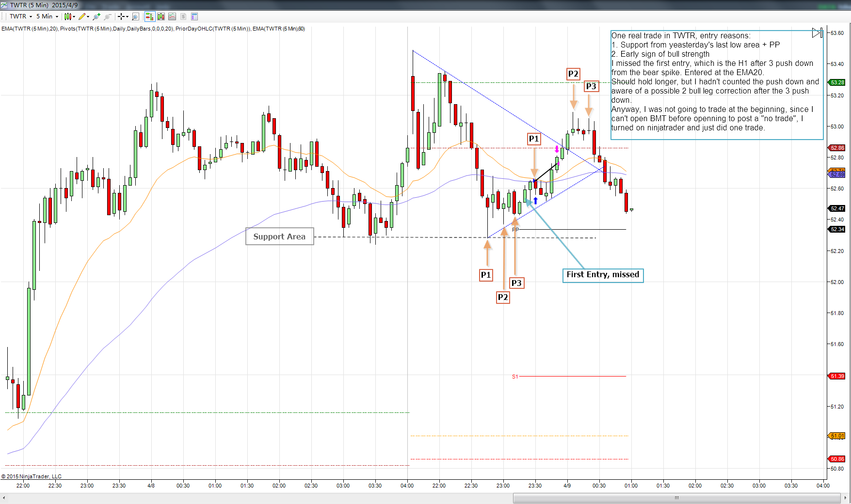The image size is (851, 504).
Task: Open the pencil drawing tools dropdown
Action: tap(84, 16)
